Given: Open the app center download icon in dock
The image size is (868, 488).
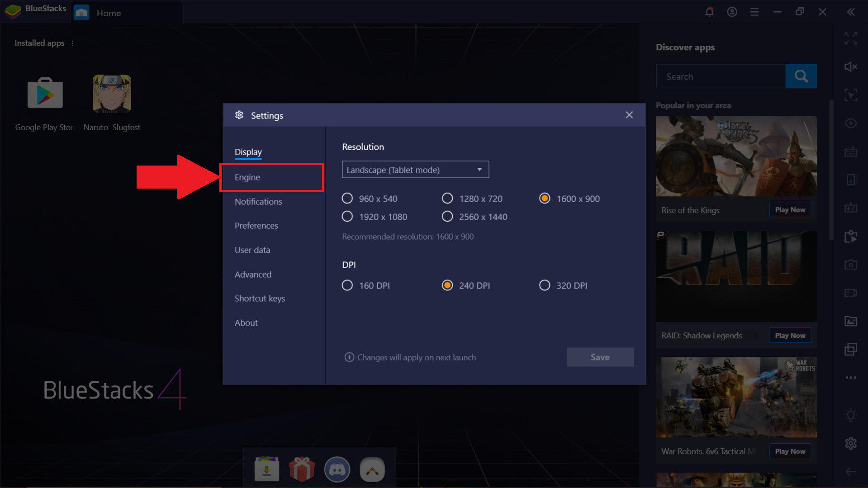Looking at the screenshot, I should click(x=267, y=469).
